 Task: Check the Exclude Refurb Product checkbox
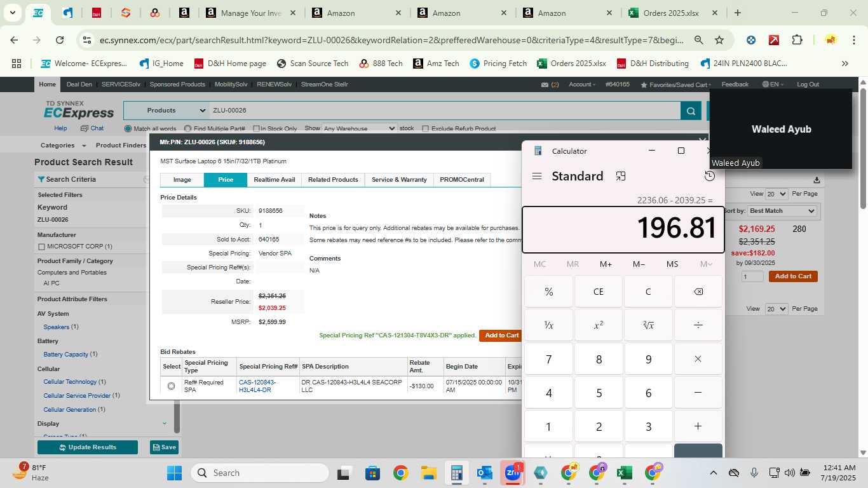pyautogui.click(x=426, y=128)
